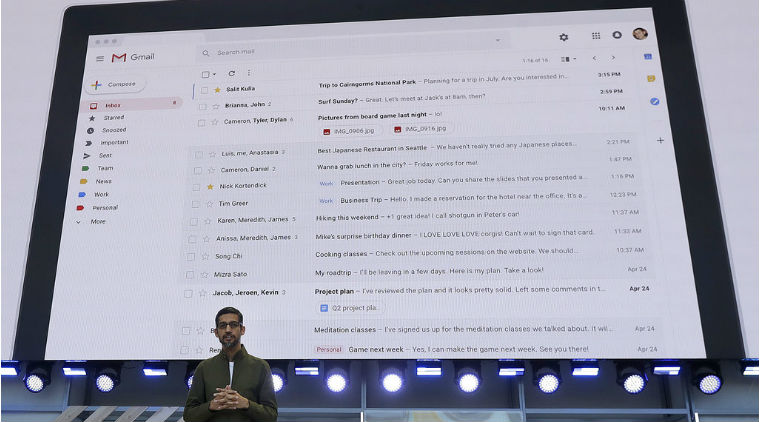
Task: Go to the Starred folder
Action: (114, 117)
